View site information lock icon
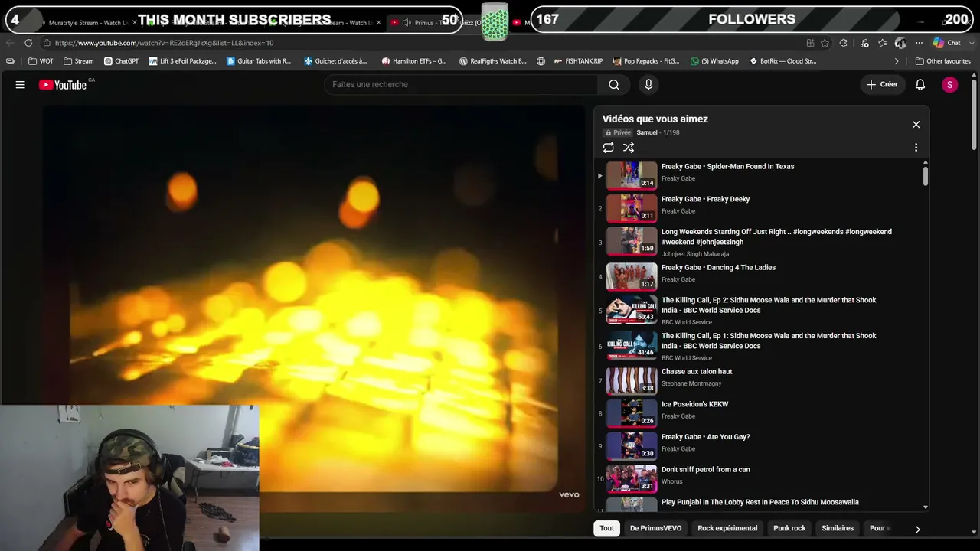The width and height of the screenshot is (980, 551). point(47,43)
